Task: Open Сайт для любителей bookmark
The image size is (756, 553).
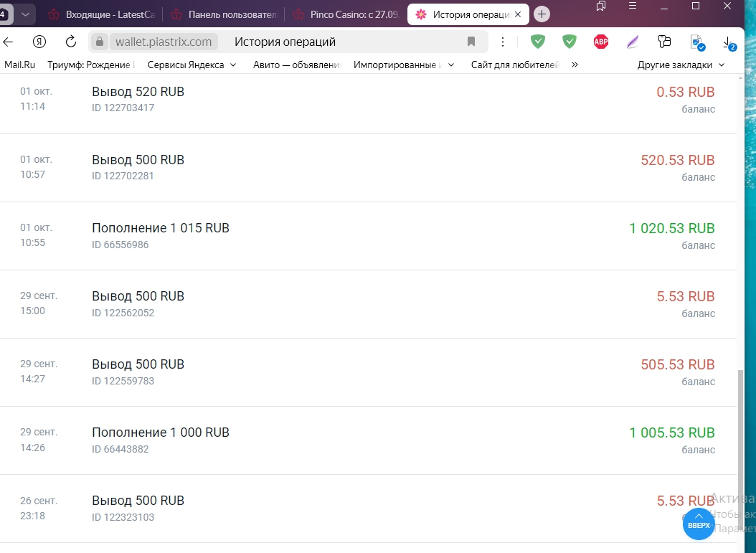Action: click(515, 65)
